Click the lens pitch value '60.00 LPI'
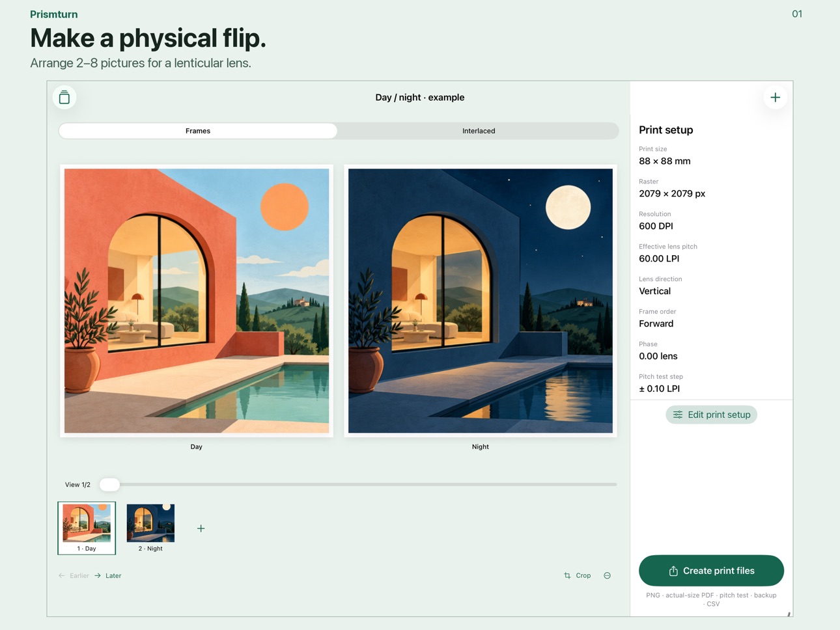This screenshot has width=840, height=630. [x=659, y=259]
